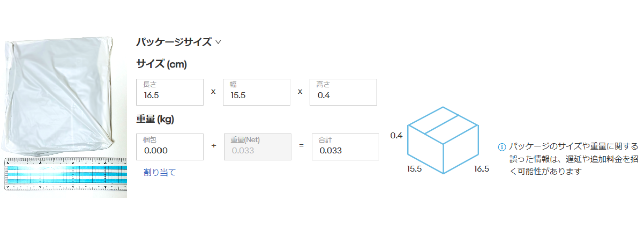The width and height of the screenshot is (644, 240).
Task: Click the 梱包 packaging weight field
Action: (170, 147)
